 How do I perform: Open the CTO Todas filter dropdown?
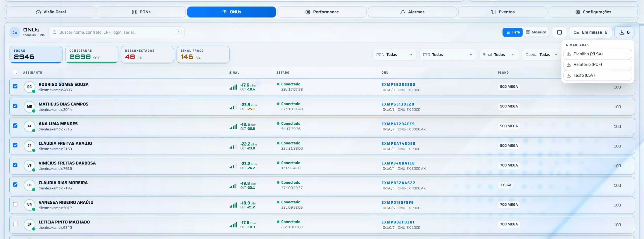click(447, 54)
